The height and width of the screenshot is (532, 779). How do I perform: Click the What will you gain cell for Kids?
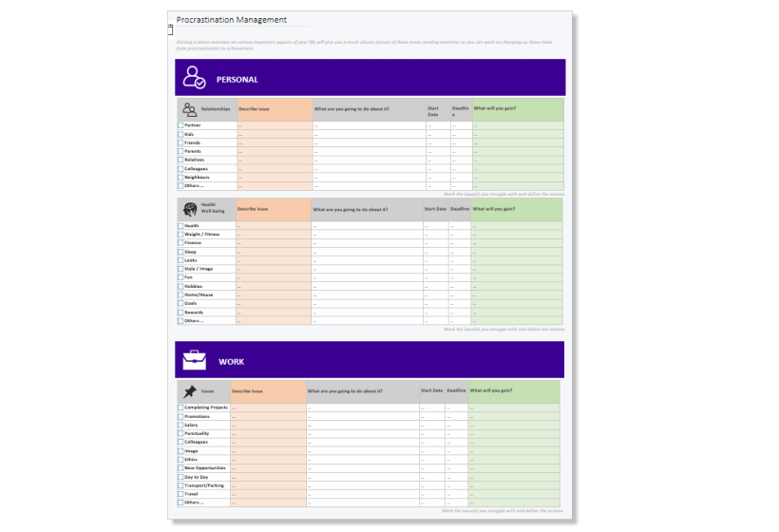pos(518,135)
